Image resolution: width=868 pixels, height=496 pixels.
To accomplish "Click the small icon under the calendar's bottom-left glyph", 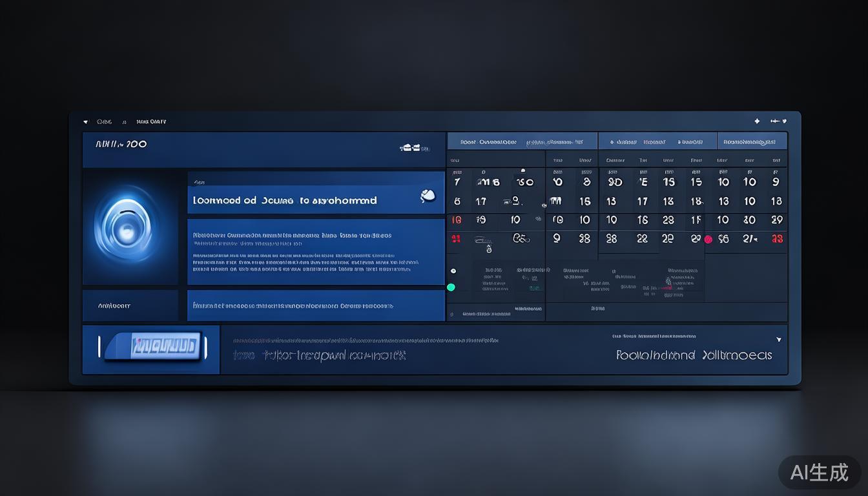I will point(489,249).
